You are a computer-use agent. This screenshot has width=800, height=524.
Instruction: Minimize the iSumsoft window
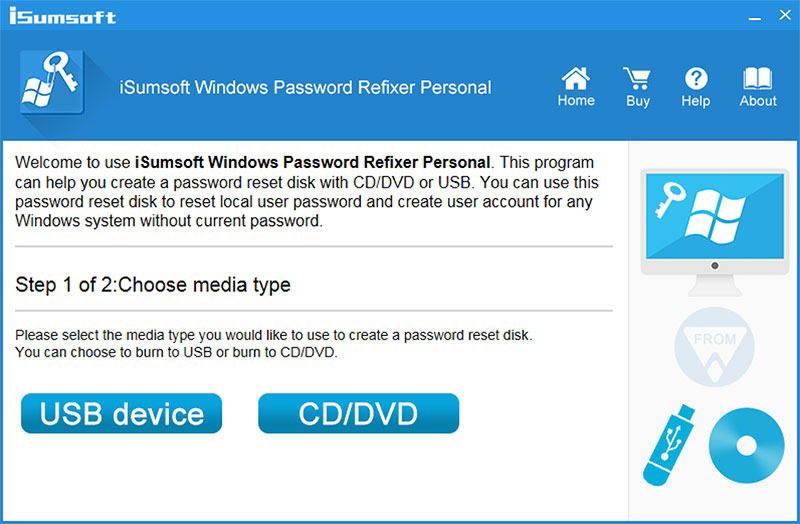(x=755, y=16)
